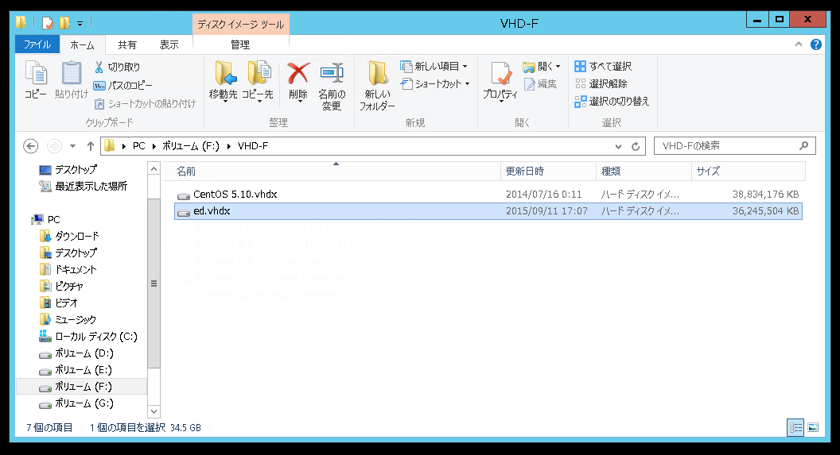The width and height of the screenshot is (840, 455).
Task: Switch to details view icon in status bar
Action: pyautogui.click(x=796, y=427)
